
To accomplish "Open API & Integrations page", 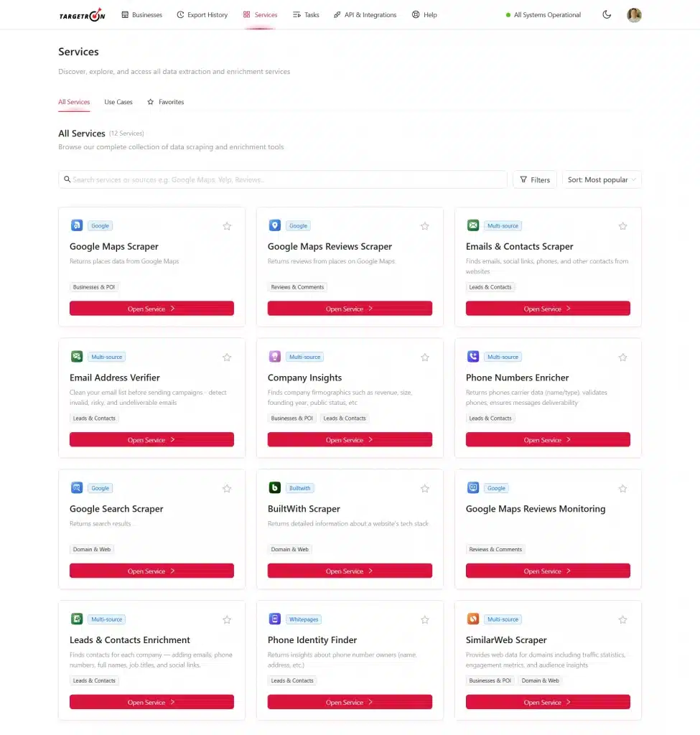I will pos(365,15).
